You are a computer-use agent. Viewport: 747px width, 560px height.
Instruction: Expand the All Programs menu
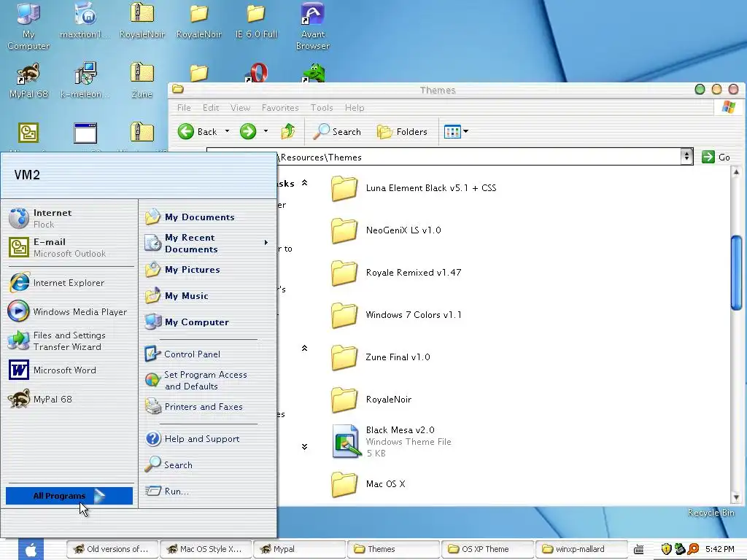(69, 496)
